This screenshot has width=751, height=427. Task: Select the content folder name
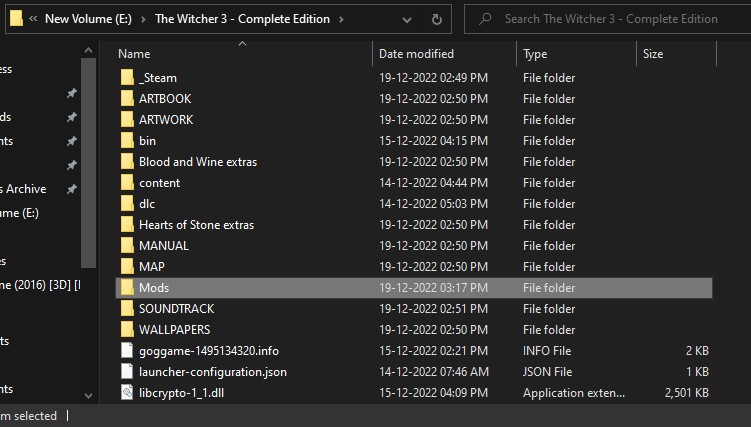[x=159, y=183]
